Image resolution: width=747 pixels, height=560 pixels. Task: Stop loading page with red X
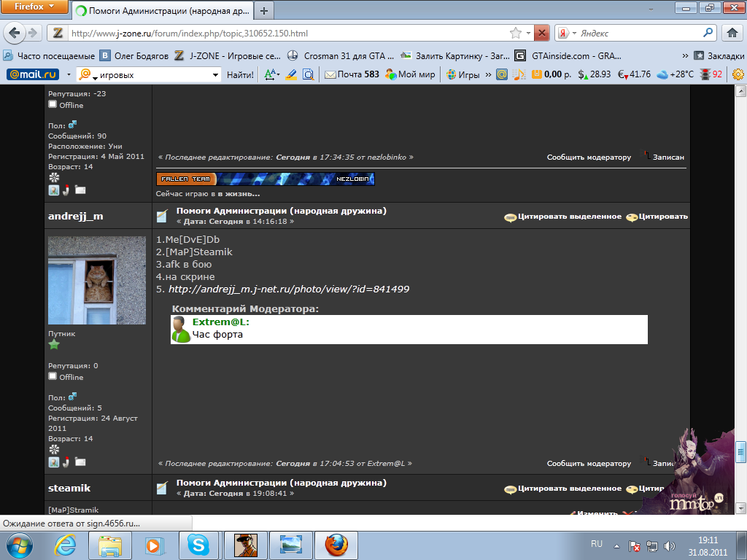542,33
